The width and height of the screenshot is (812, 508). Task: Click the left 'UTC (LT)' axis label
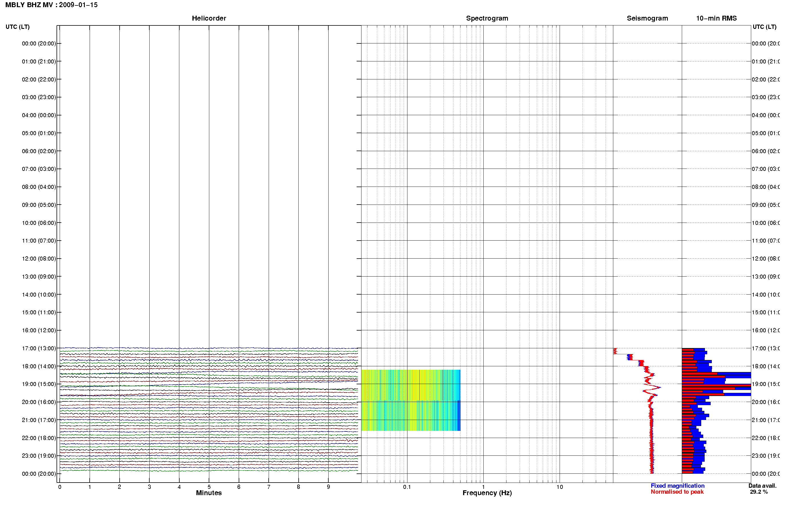17,27
